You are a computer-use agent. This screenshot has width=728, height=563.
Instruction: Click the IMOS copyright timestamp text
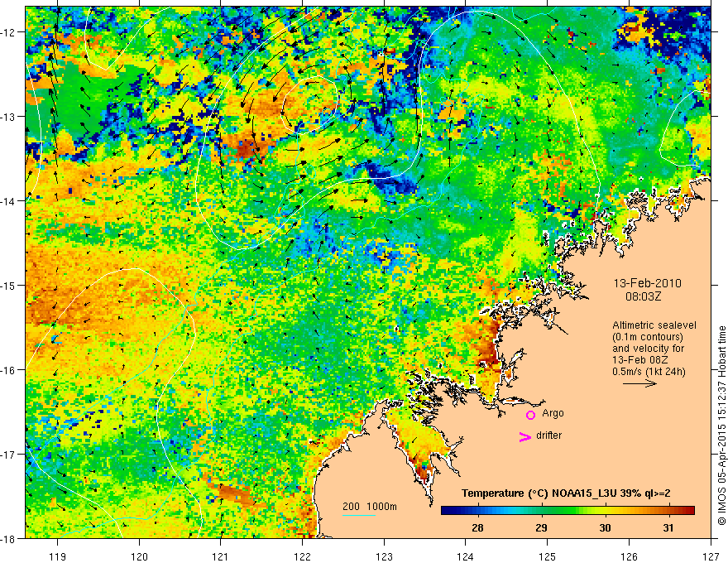click(721, 426)
